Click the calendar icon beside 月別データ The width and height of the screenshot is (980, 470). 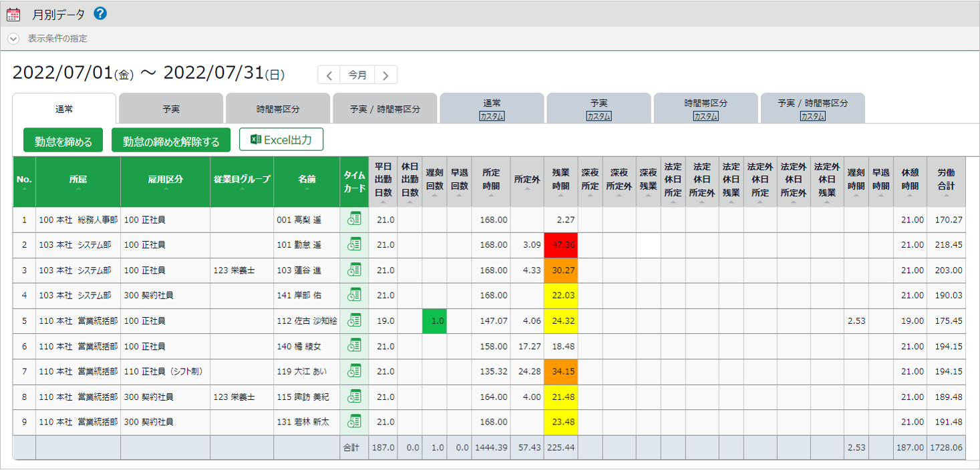13,14
